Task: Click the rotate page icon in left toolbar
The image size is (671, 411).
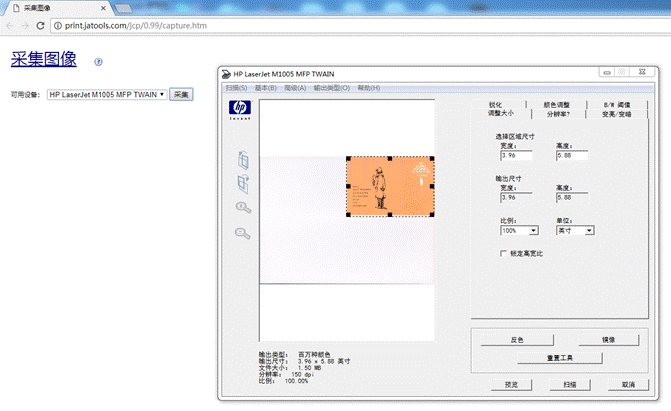Action: pyautogui.click(x=242, y=159)
